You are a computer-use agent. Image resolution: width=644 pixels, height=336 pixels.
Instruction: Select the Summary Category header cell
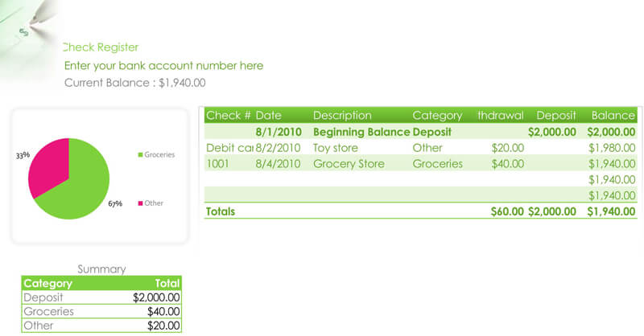click(48, 284)
